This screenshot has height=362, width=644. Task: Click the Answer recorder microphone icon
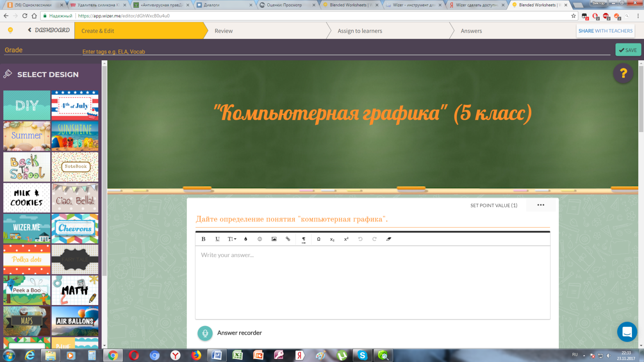(205, 333)
